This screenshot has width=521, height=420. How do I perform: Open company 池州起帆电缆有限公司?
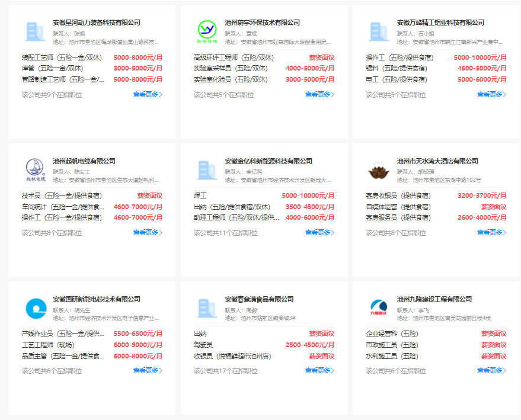pyautogui.click(x=84, y=161)
